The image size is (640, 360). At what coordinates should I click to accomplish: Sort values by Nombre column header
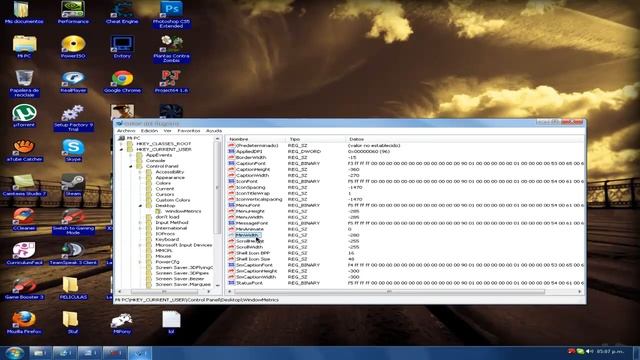tap(256, 139)
